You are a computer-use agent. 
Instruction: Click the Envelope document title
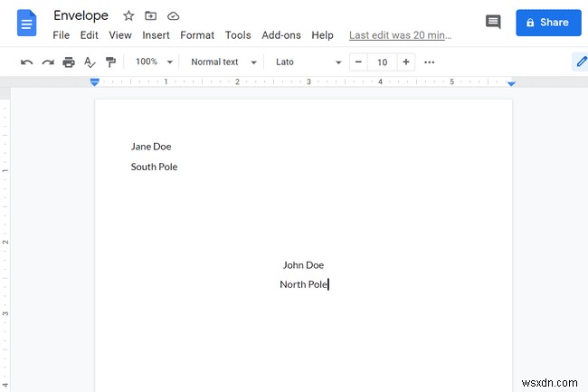[81, 15]
